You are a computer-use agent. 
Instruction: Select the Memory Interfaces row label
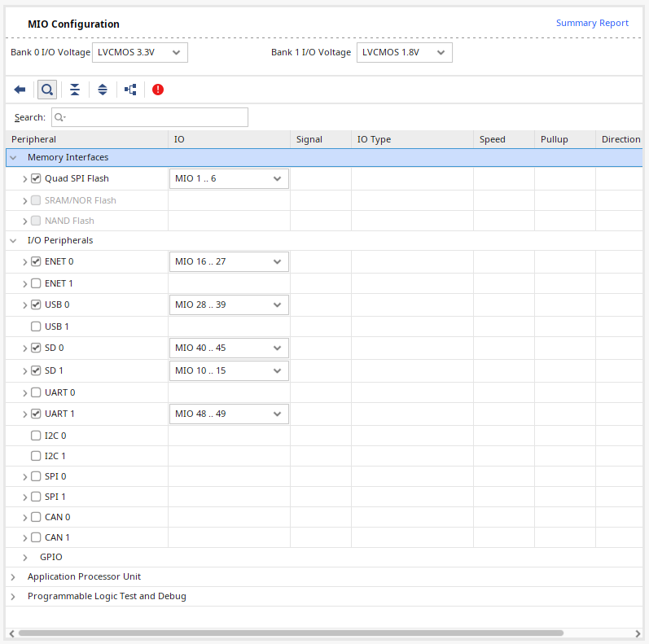pos(68,157)
